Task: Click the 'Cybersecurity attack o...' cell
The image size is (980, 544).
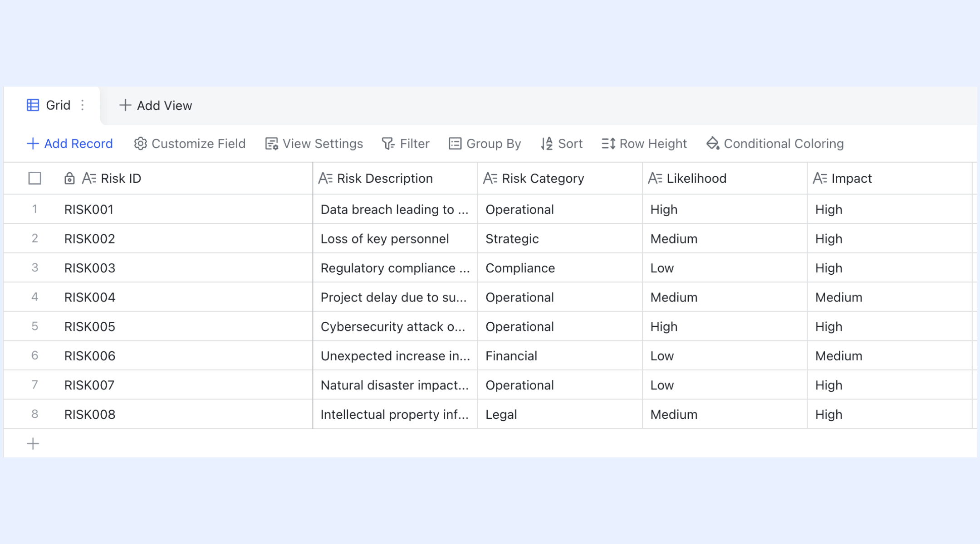Action: [395, 326]
